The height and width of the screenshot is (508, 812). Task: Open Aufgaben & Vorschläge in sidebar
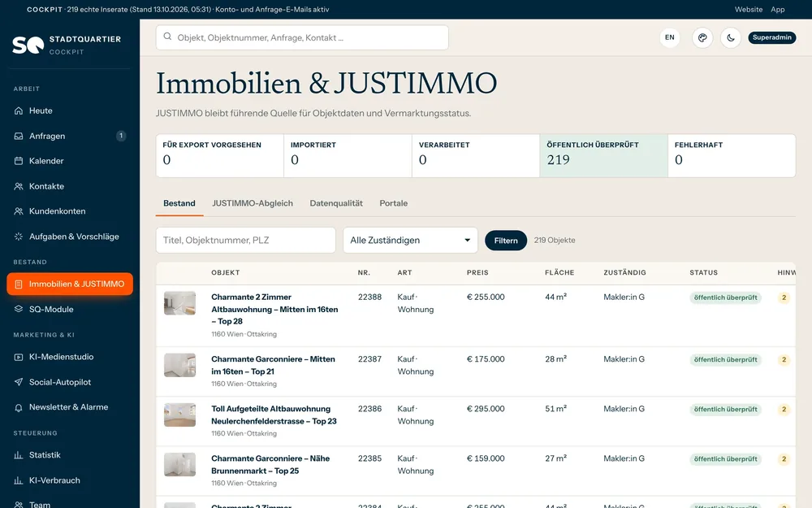[70, 237]
